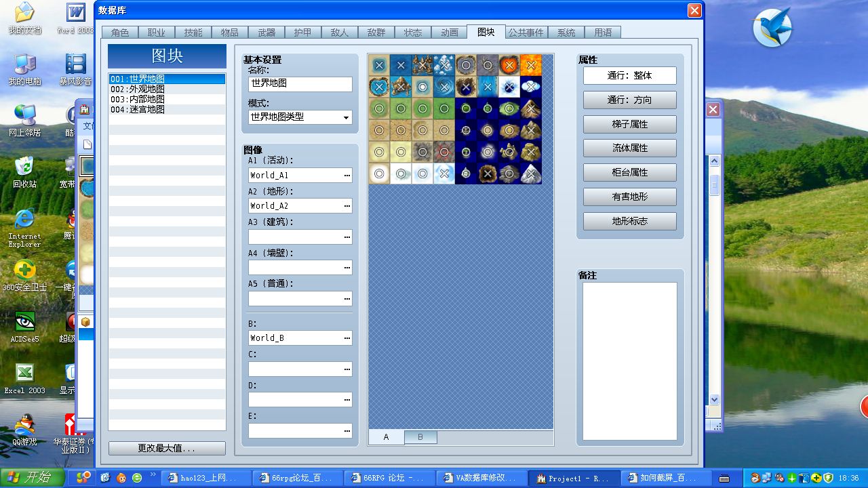Screen dimensions: 868x488
Task: Open the 我的电脑 desktop icon
Action: click(x=24, y=69)
